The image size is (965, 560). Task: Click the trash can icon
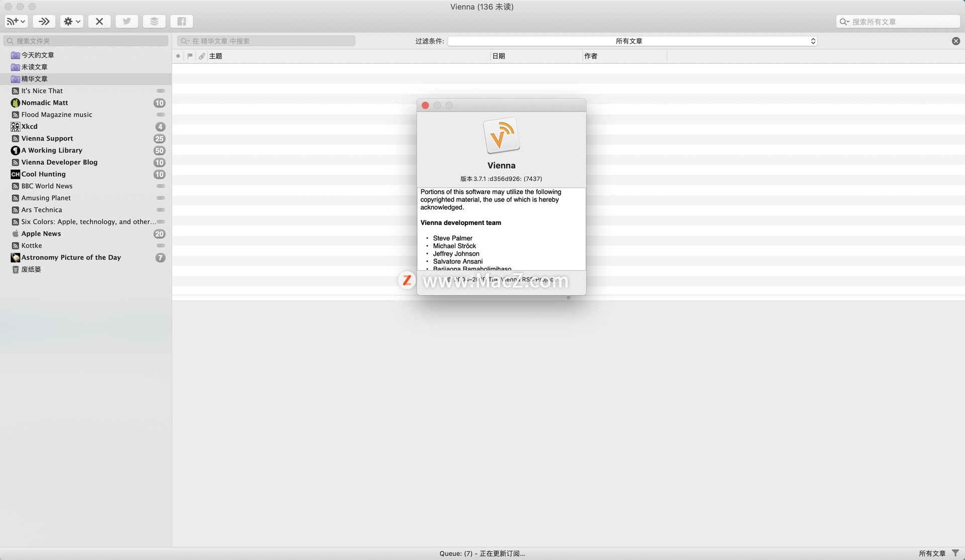tap(16, 270)
